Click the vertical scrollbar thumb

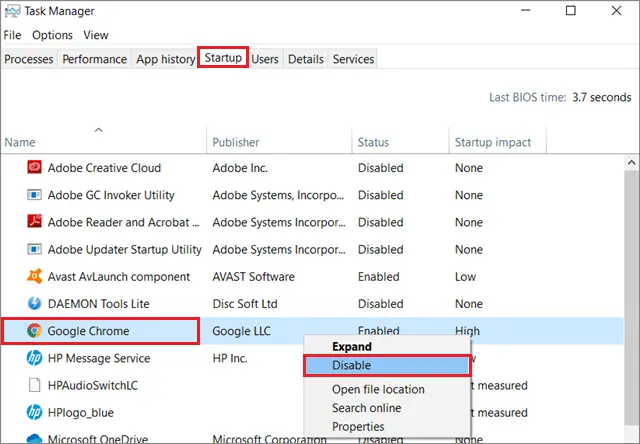pyautogui.click(x=631, y=297)
